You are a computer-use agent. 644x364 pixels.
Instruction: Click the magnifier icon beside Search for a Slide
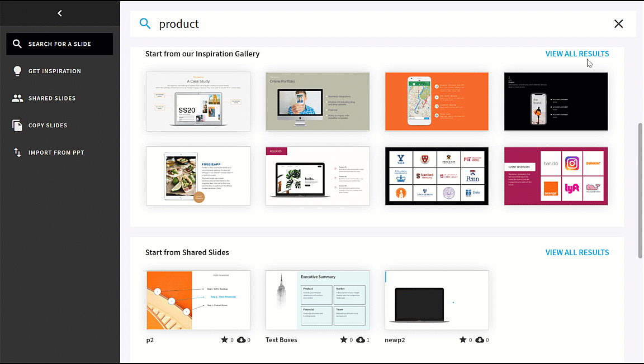point(17,44)
